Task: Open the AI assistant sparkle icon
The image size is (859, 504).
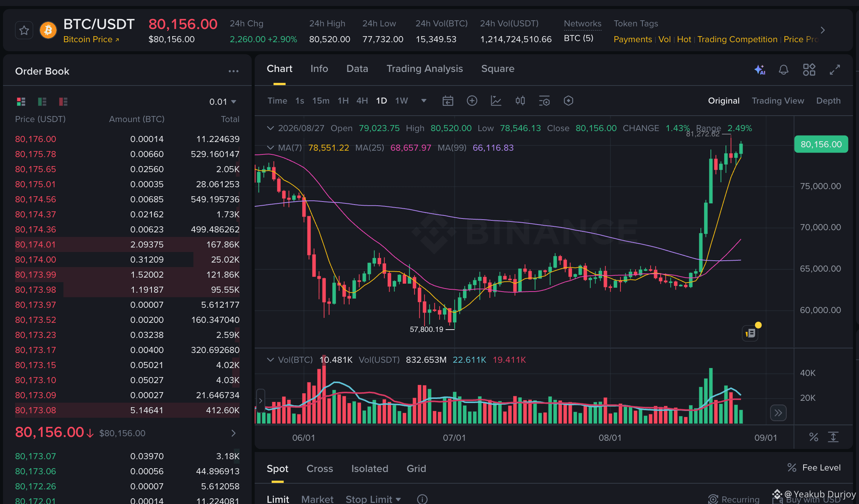Action: click(760, 70)
